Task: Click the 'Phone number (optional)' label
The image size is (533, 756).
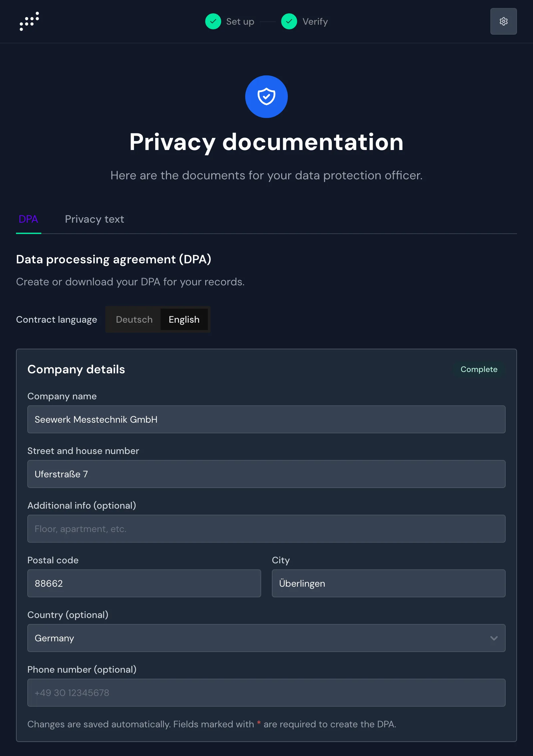Action: coord(82,669)
